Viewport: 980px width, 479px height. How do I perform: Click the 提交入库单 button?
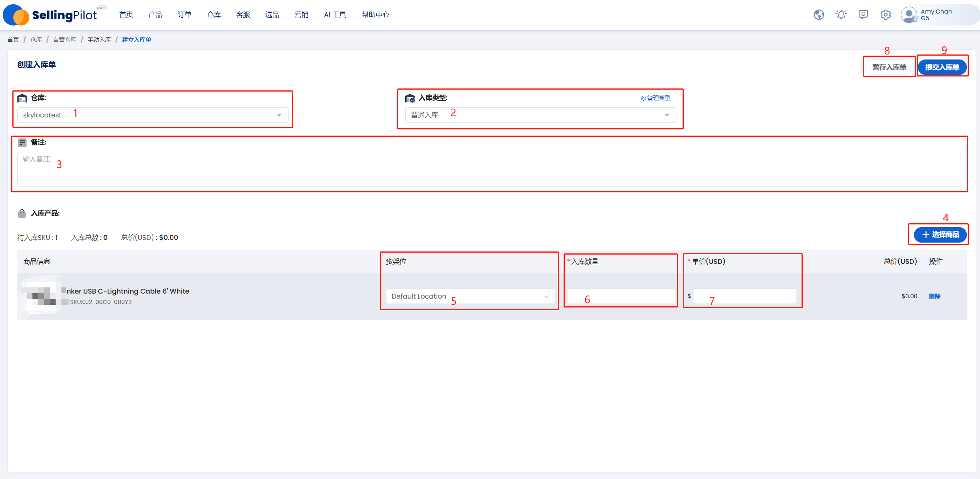(942, 67)
